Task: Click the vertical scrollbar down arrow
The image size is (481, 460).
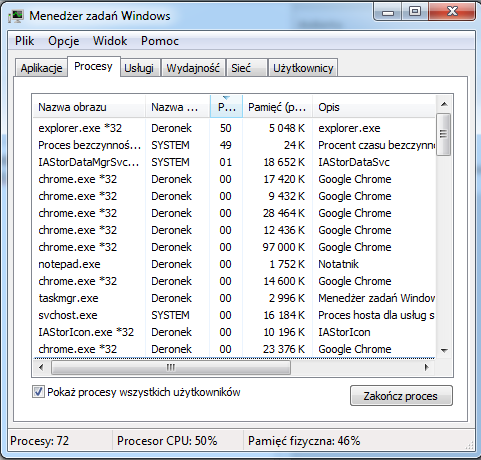Action: point(444,350)
